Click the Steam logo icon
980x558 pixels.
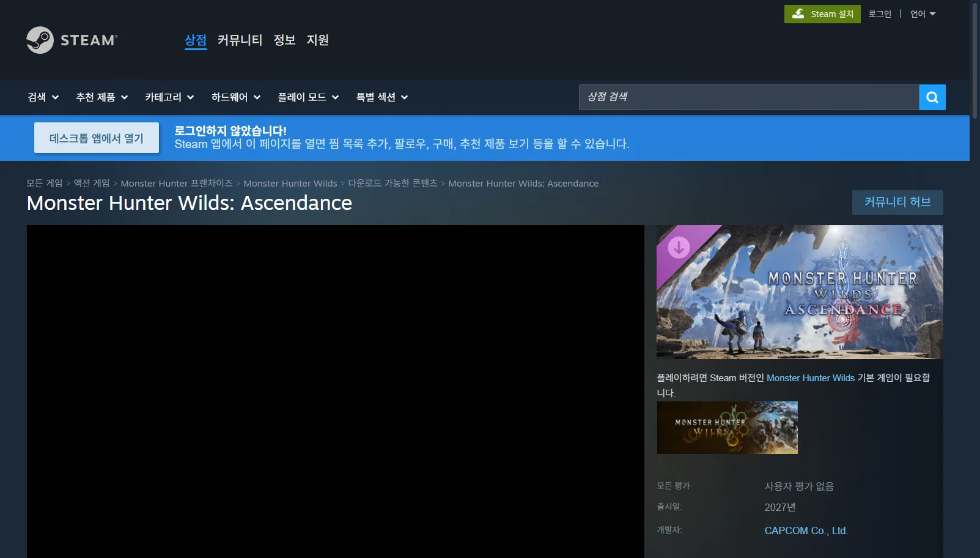[x=40, y=40]
